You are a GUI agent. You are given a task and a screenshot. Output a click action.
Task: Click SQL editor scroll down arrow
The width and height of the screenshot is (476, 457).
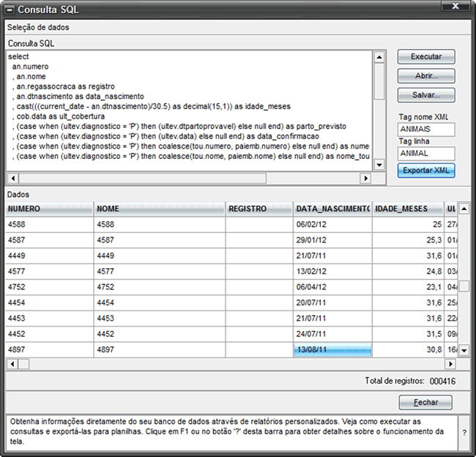pyautogui.click(x=379, y=165)
